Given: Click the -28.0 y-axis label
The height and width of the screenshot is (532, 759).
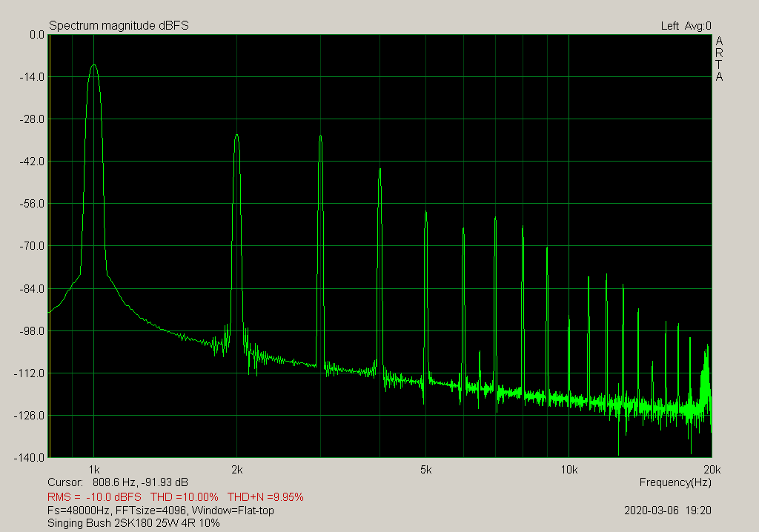Looking at the screenshot, I should click(x=32, y=119).
